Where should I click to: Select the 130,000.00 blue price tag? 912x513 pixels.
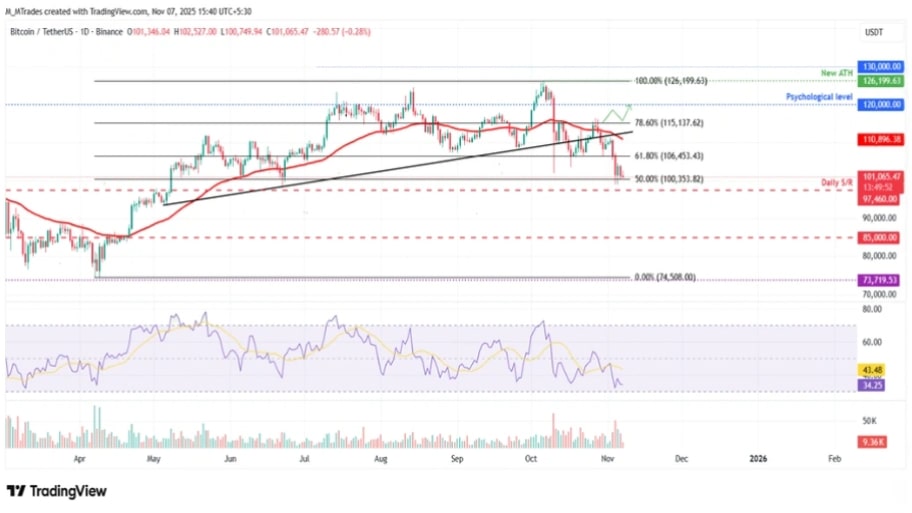[882, 66]
